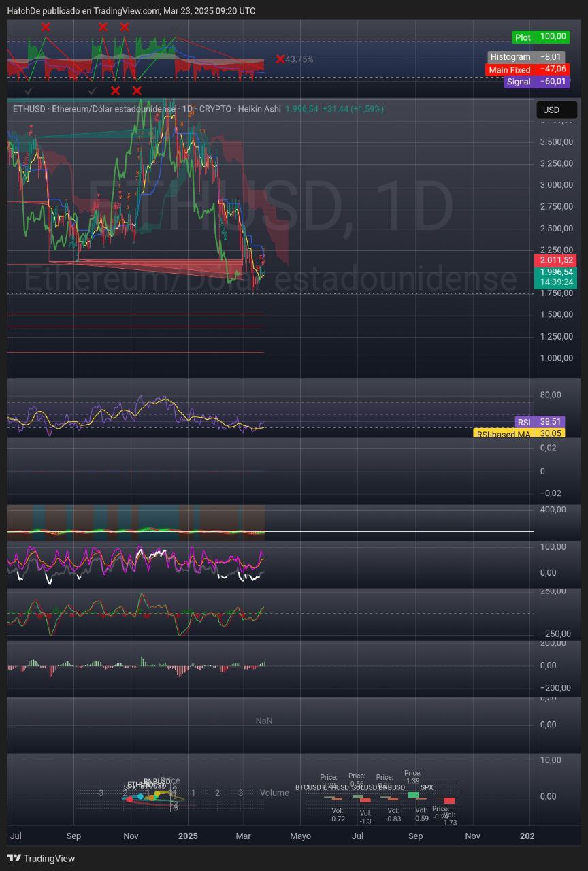
Task: Click the TradingView logo in the footer
Action: [x=41, y=858]
